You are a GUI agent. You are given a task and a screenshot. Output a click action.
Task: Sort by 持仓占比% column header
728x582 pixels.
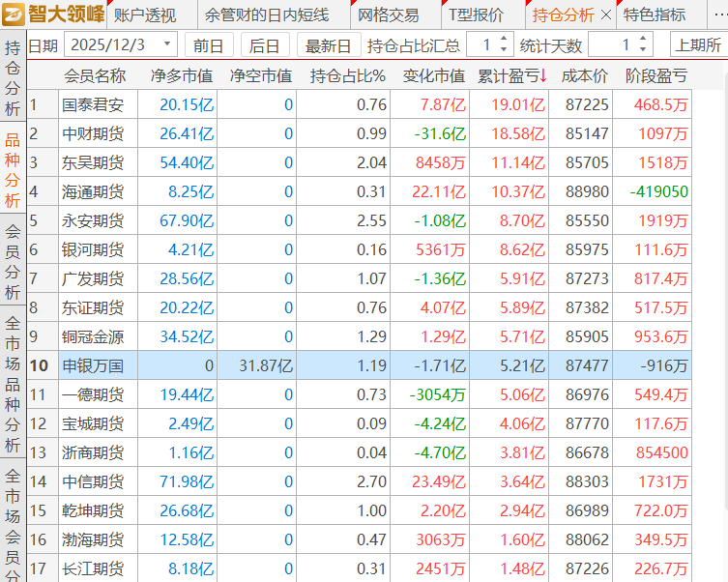347,75
